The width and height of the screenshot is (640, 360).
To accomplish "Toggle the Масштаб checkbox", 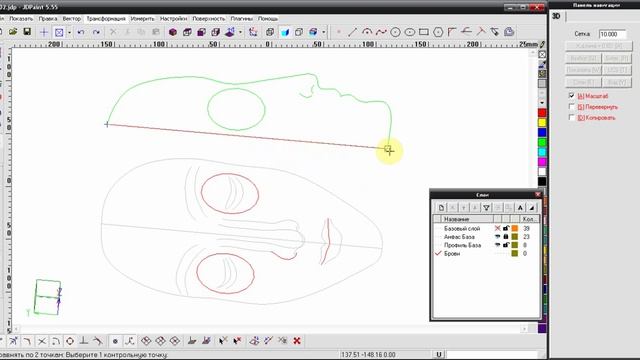I will (571, 96).
